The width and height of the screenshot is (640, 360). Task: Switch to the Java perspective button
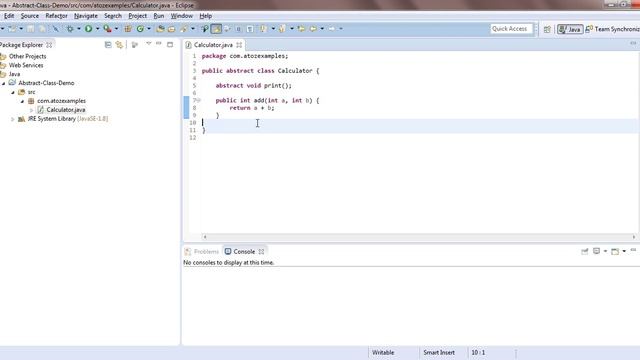pyautogui.click(x=570, y=29)
